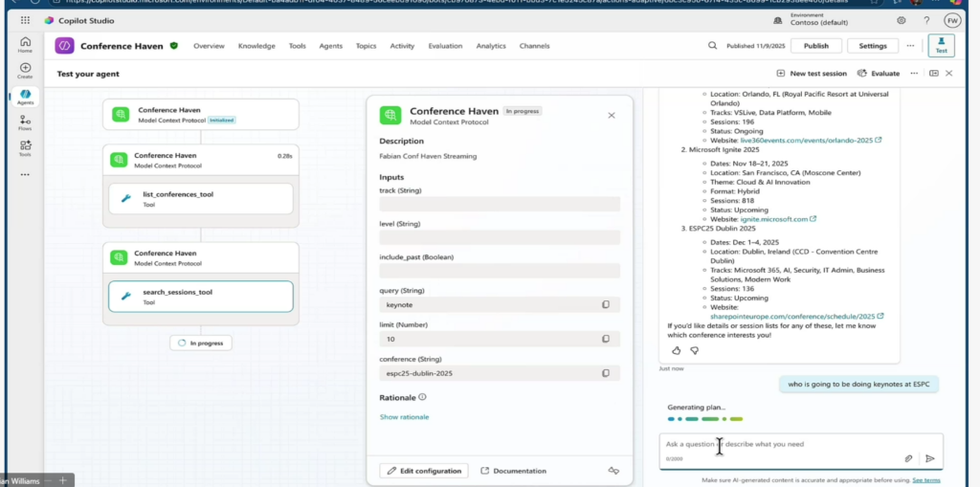Click the send message arrow icon
The width and height of the screenshot is (980, 487).
[929, 458]
